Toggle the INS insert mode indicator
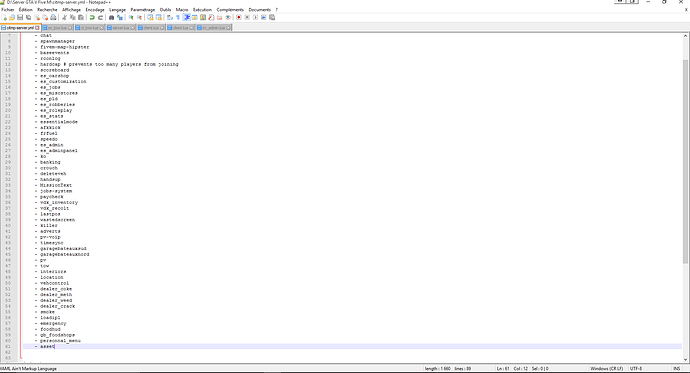The width and height of the screenshot is (690, 373). [x=676, y=369]
